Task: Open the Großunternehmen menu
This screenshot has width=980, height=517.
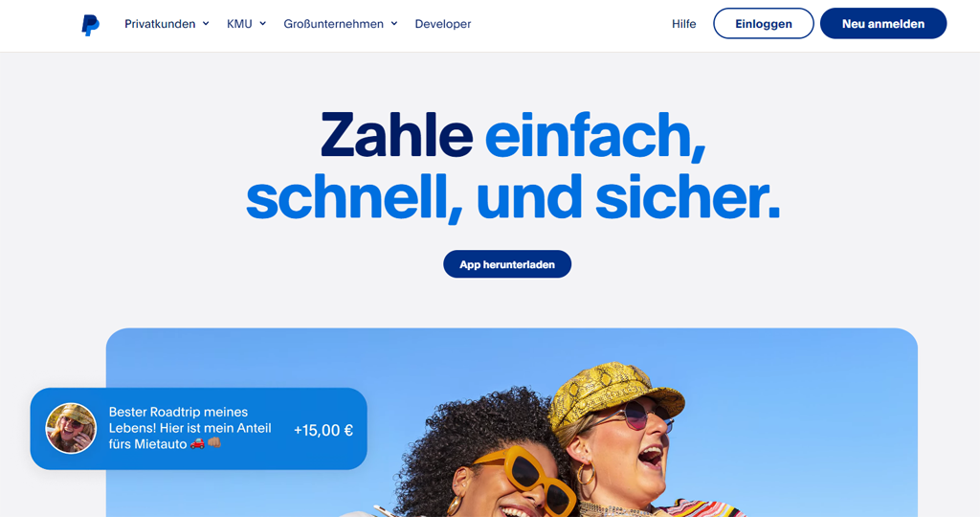Action: (340, 24)
